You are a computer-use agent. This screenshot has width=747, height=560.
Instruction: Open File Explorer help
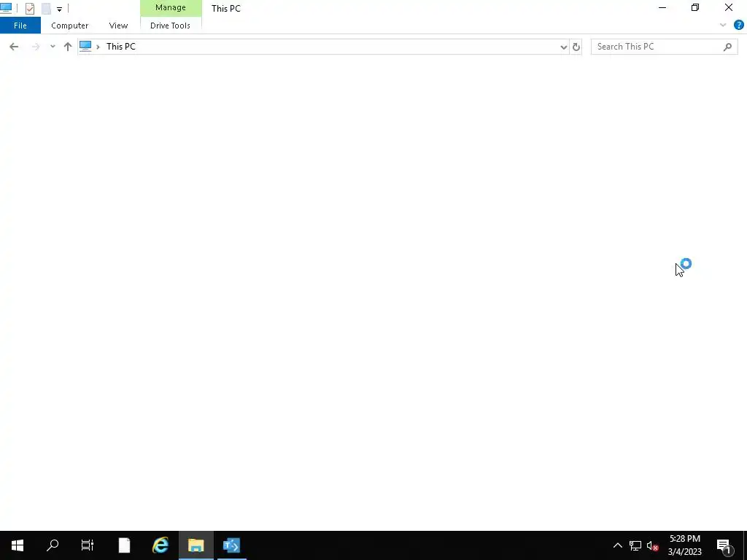click(x=738, y=26)
